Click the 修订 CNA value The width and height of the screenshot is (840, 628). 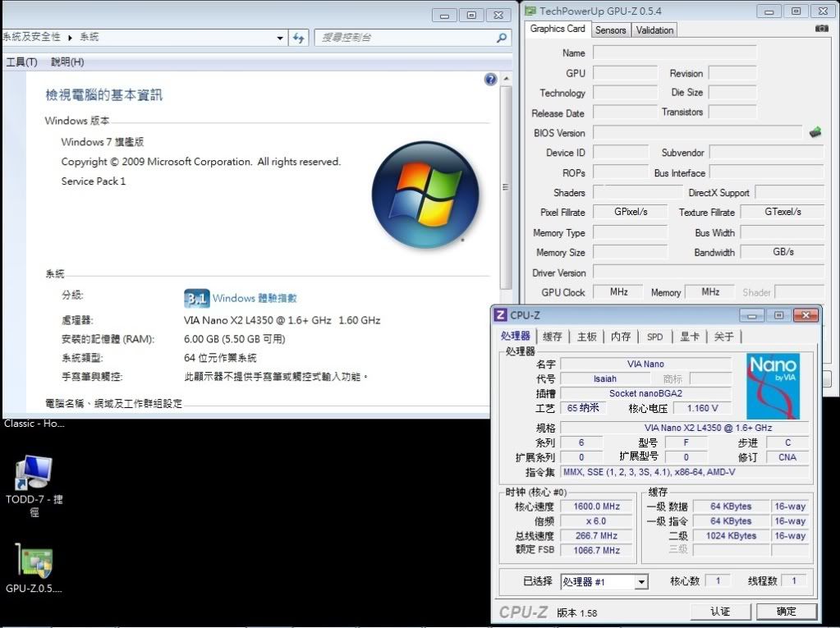pyautogui.click(x=787, y=457)
